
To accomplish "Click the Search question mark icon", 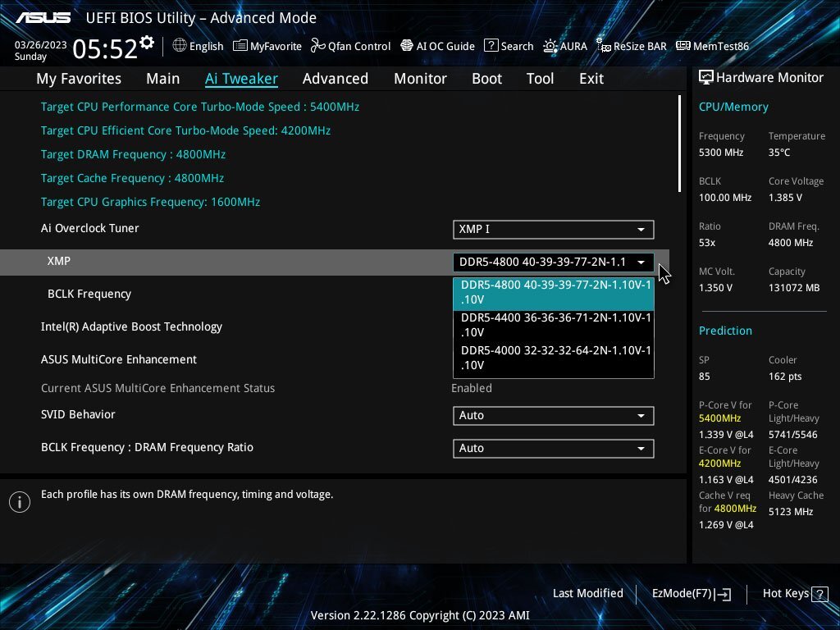I will (491, 46).
